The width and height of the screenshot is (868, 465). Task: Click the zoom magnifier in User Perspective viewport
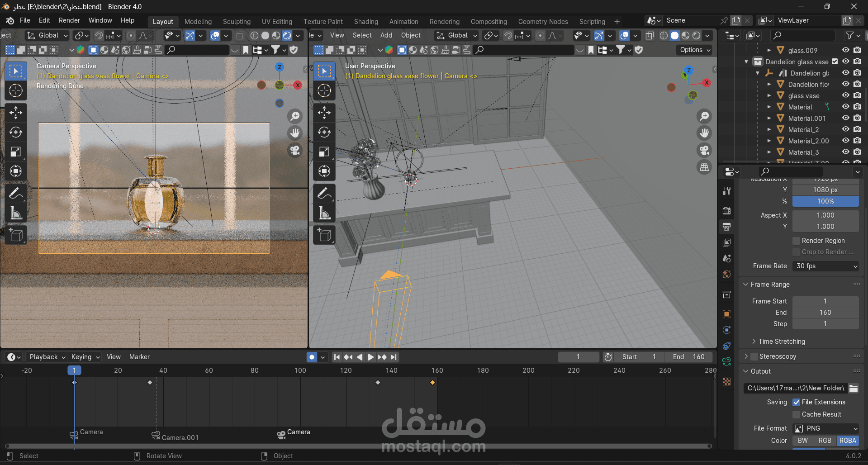(x=704, y=116)
